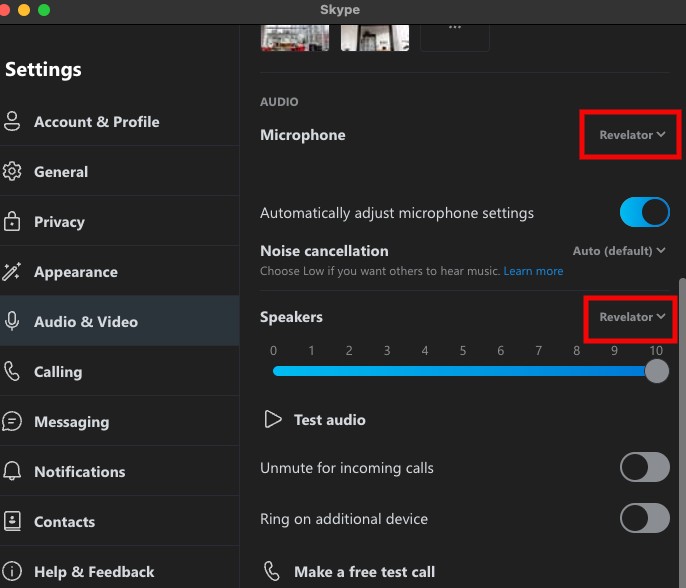Viewport: 686px width, 588px height.
Task: Open the Calling settings section
Action: (x=119, y=371)
